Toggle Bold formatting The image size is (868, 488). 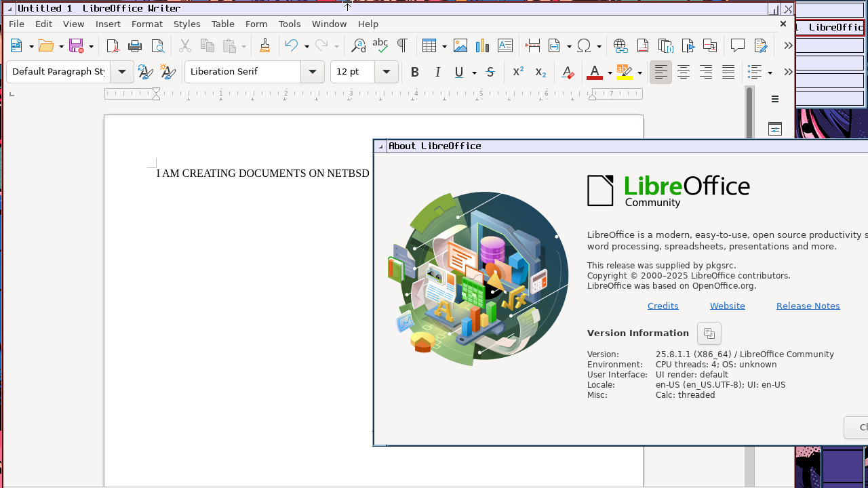[415, 73]
